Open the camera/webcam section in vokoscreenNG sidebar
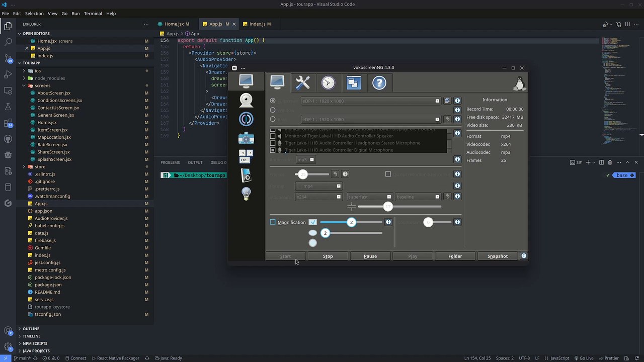The image size is (644, 362). point(246,101)
